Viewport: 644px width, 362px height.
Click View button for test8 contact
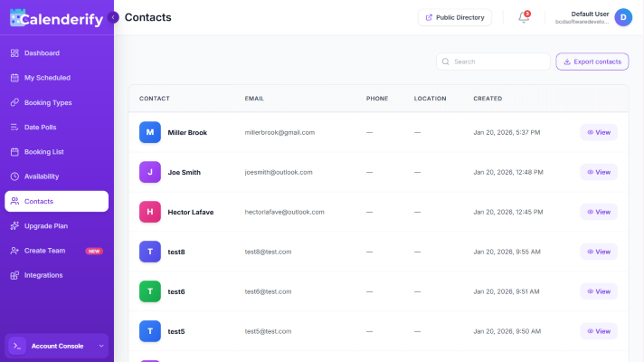599,252
